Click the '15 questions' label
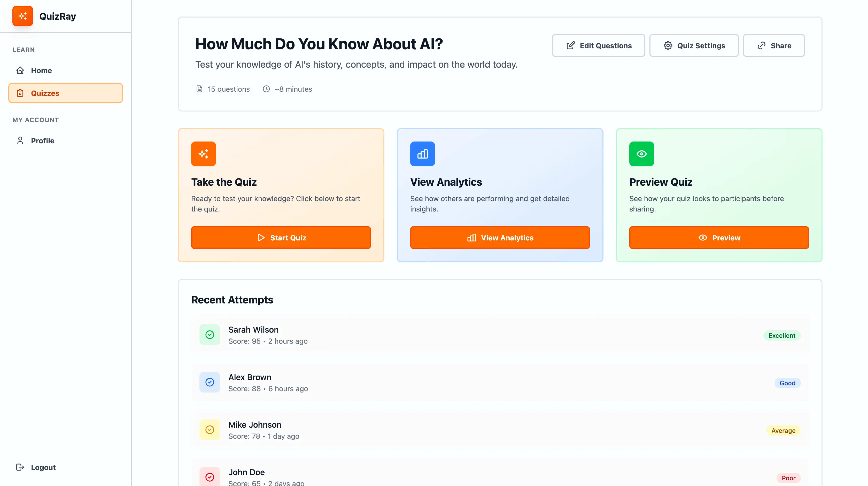Viewport: 868px width, 486px height. click(x=228, y=89)
